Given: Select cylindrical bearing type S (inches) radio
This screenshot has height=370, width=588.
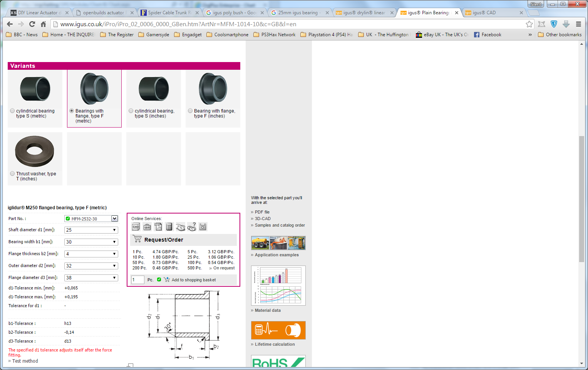Looking at the screenshot, I should (x=131, y=111).
